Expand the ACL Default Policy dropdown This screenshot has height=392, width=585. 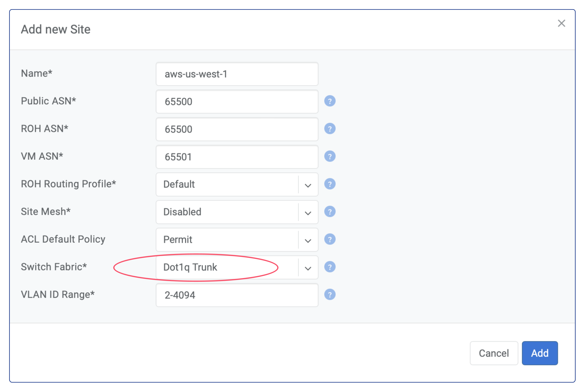click(x=308, y=240)
